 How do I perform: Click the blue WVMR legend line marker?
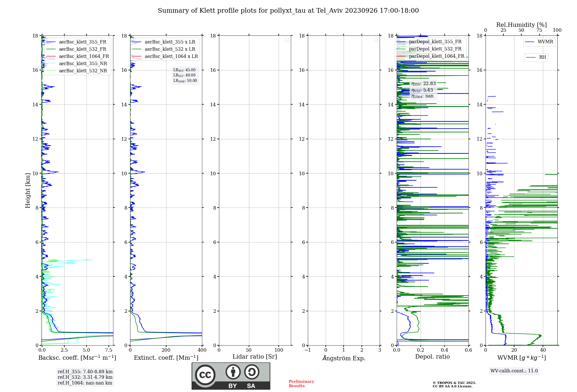point(530,42)
